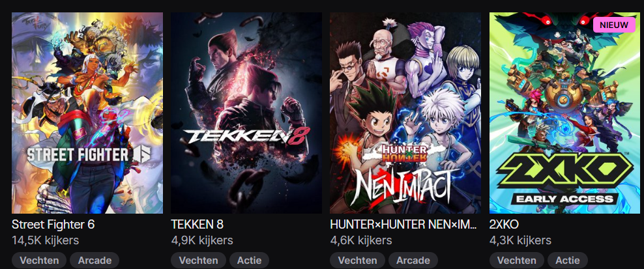Click the 4,9K kijkers text under TEKKEN 8

pyautogui.click(x=202, y=240)
